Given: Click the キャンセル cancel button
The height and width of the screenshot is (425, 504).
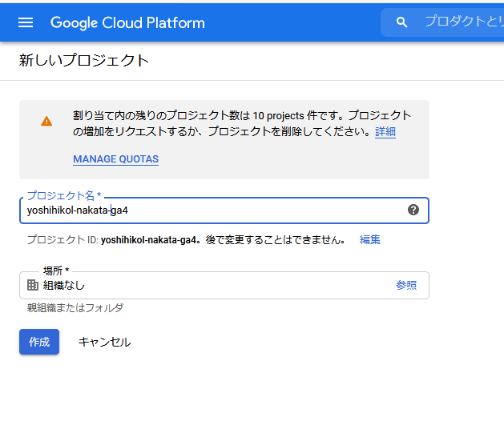Looking at the screenshot, I should 104,342.
